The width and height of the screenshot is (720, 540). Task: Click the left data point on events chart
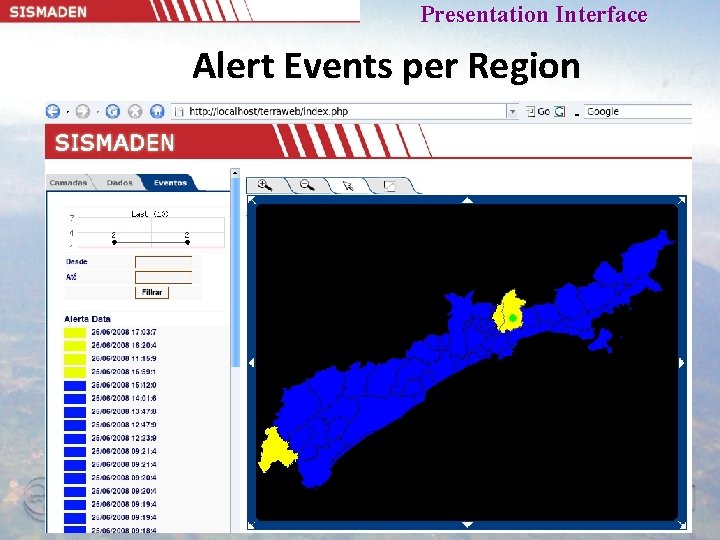click(x=114, y=242)
